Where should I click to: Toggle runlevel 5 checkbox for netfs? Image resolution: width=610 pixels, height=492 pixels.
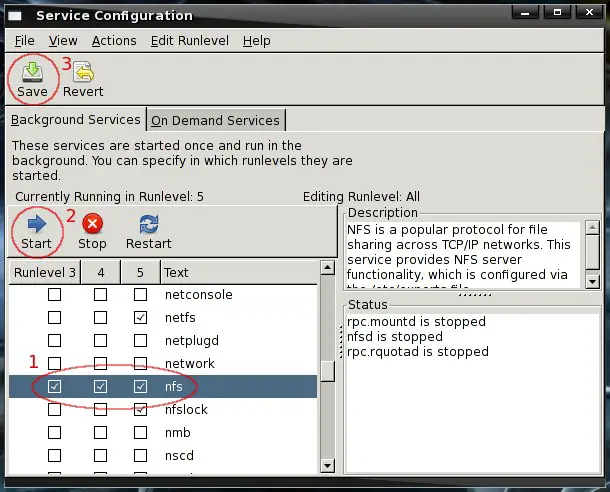[x=141, y=317]
